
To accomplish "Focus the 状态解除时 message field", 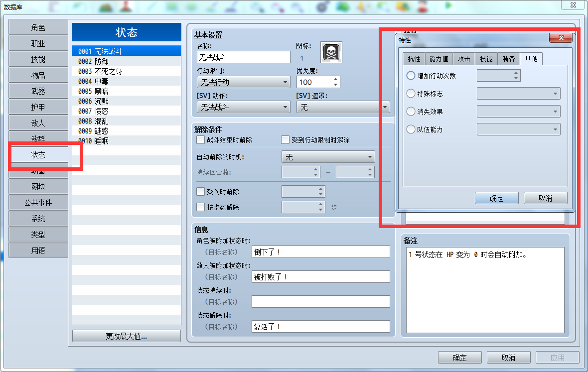I will 320,327.
